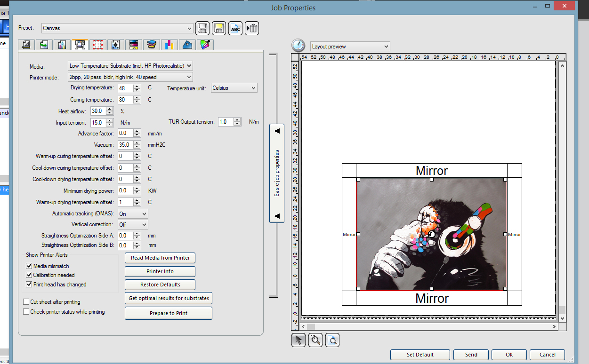Click Get optimal results for substrates

(169, 298)
